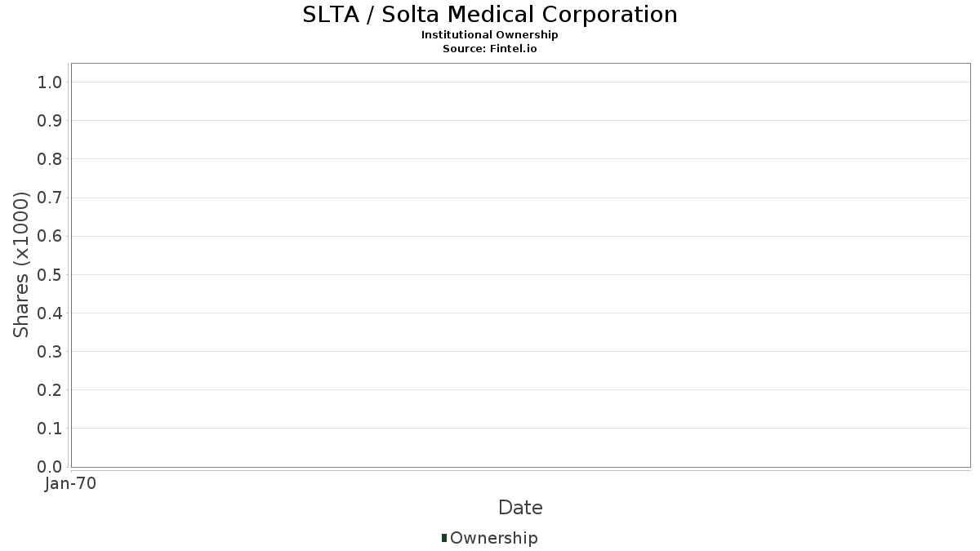Image resolution: width=980 pixels, height=551 pixels.
Task: Click the chart title SLTA / Solta Medical Corporation
Action: (490, 15)
